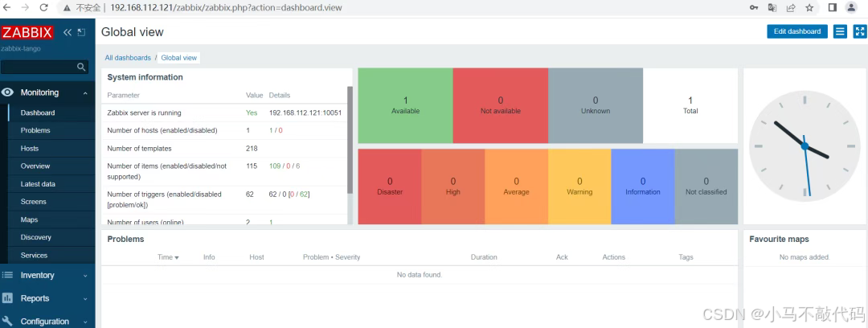Open the Latest data menu item
This screenshot has width=868, height=328.
coord(38,184)
